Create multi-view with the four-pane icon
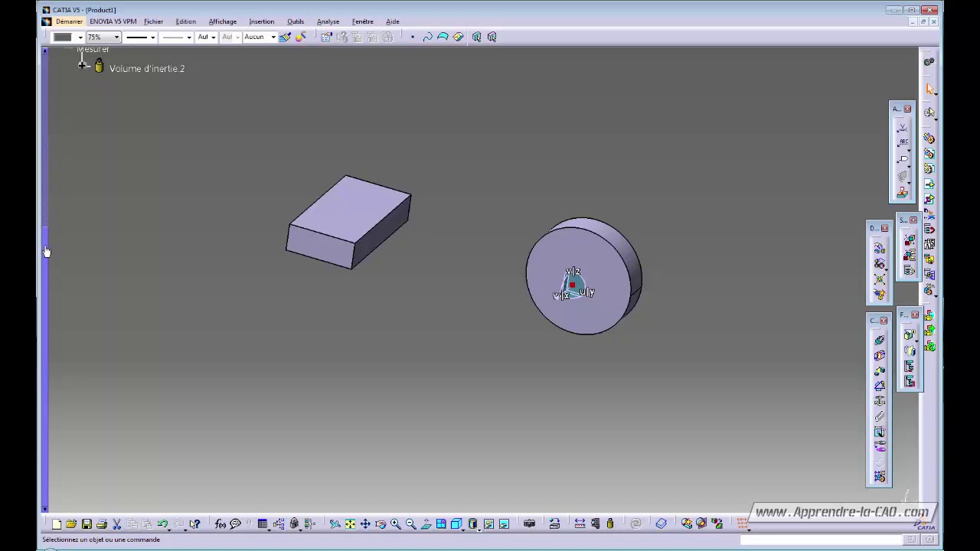Screen dimensions: 980x551 coord(442,524)
